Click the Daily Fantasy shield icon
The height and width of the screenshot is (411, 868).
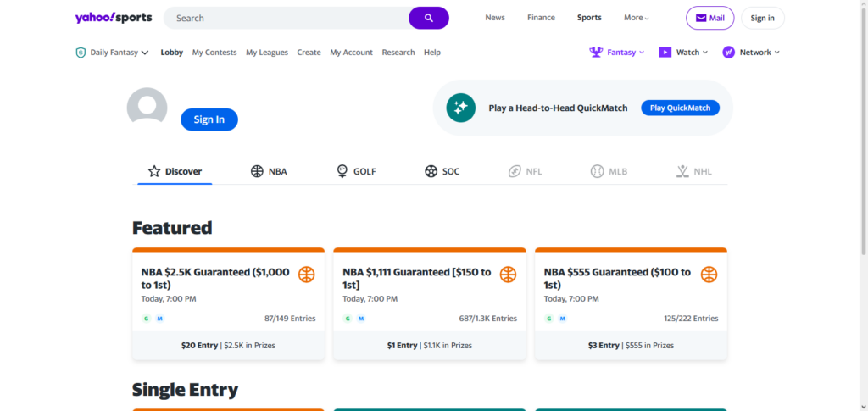point(81,53)
